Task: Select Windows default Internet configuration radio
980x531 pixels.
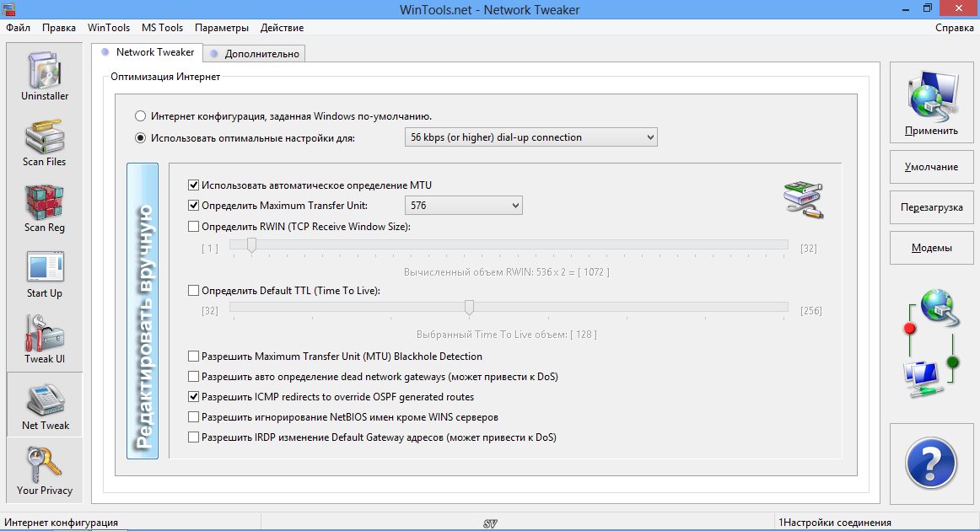Action: [140, 115]
